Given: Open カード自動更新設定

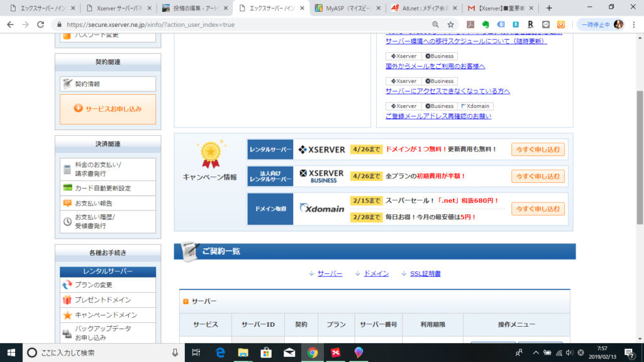Looking at the screenshot, I should click(108, 188).
